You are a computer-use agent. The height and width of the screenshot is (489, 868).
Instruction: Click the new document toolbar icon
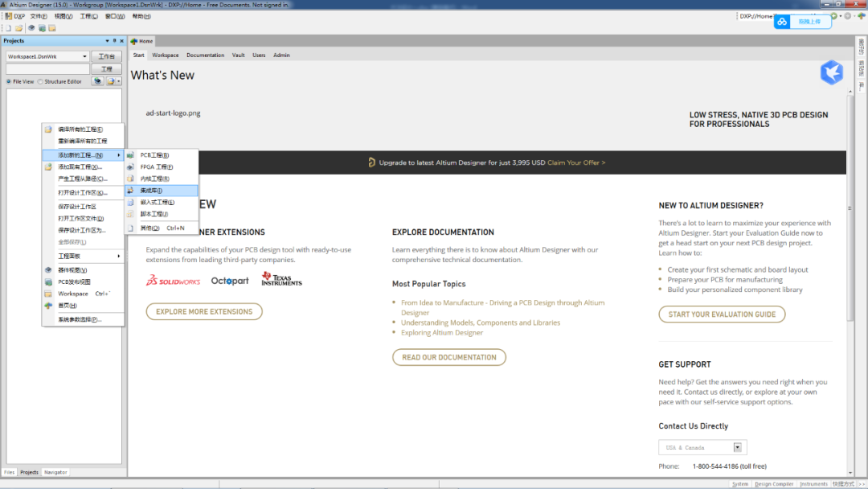coord(8,28)
